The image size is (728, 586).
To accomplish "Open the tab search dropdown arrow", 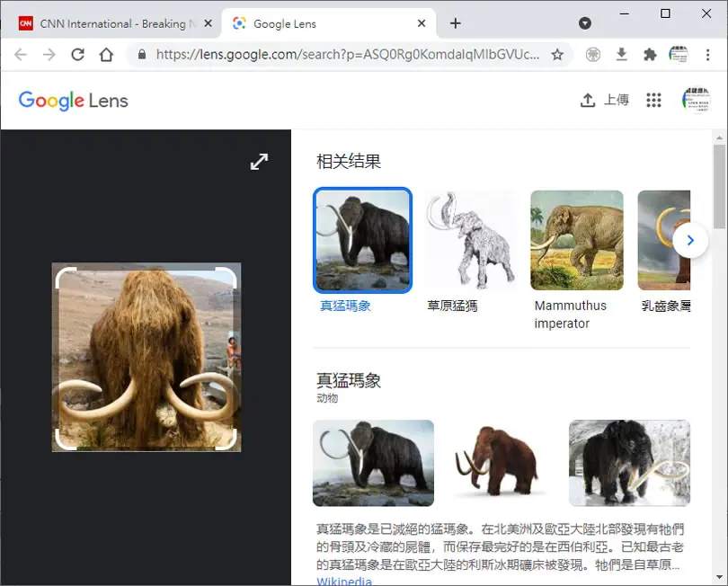I will tap(585, 23).
